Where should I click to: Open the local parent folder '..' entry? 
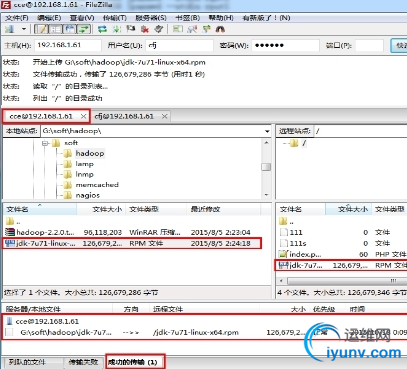click(x=13, y=221)
